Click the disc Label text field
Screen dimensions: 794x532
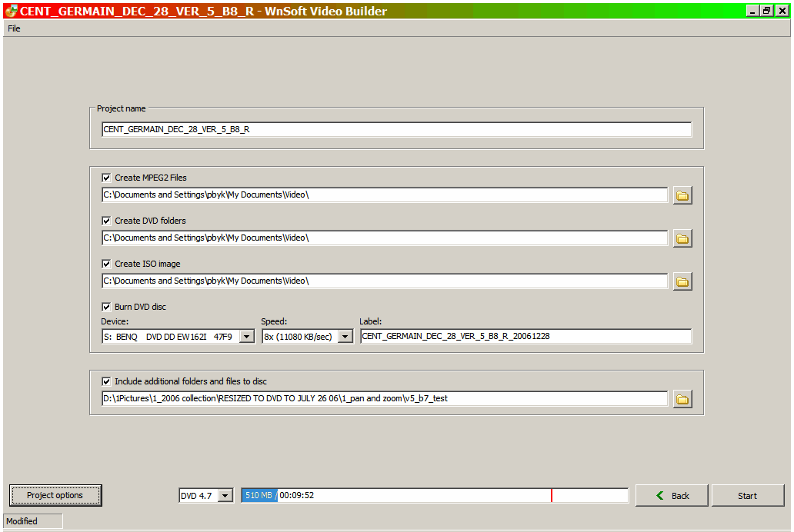point(525,337)
